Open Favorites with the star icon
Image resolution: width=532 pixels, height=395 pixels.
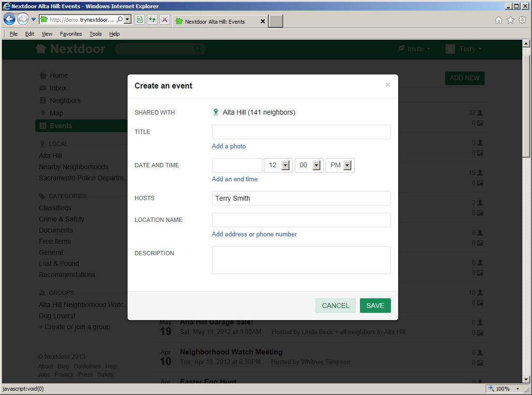(510, 20)
